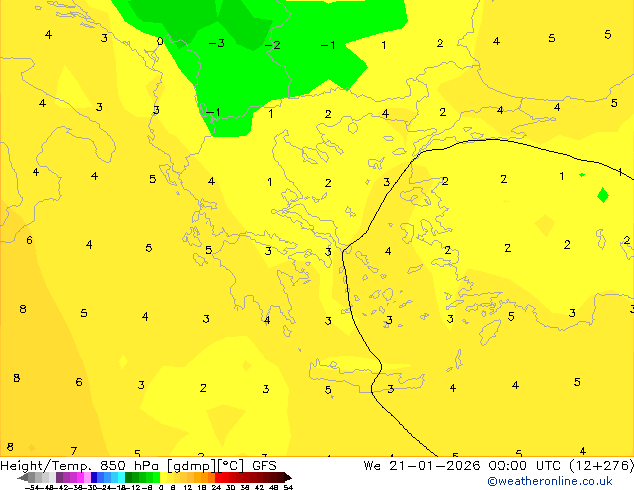Click the "-54" label on the color scale
Screen dimensions: 634x490
(32, 487)
